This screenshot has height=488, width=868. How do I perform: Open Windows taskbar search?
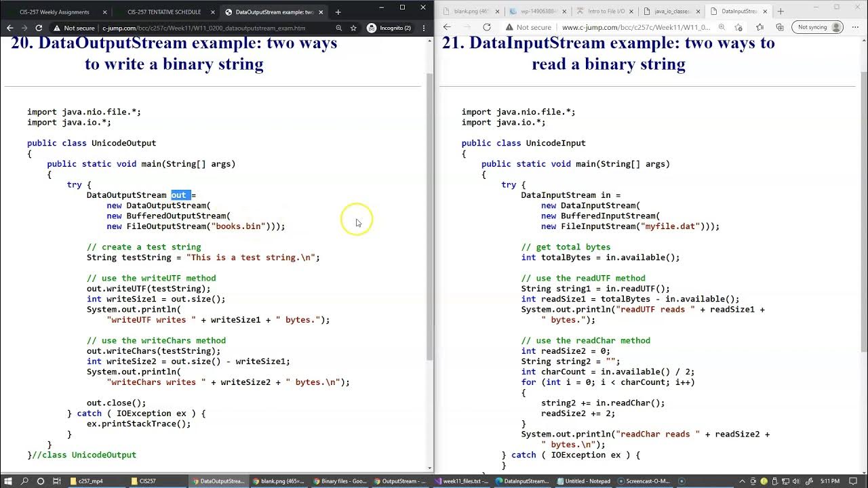pos(24,481)
